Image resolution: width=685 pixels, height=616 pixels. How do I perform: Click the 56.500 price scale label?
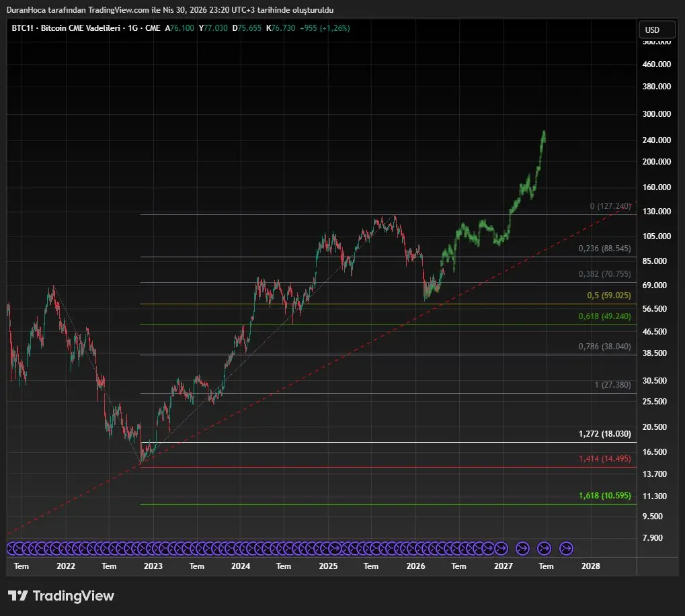coord(655,308)
